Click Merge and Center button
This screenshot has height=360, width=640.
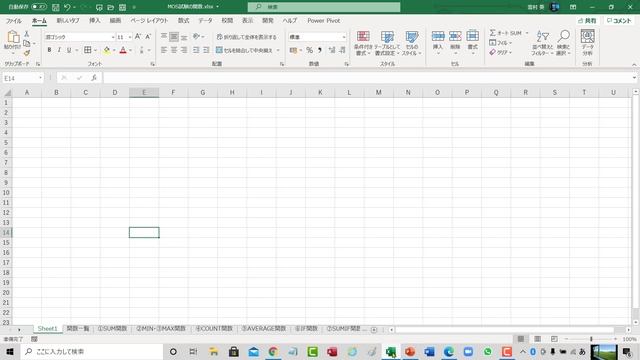[x=244, y=50]
